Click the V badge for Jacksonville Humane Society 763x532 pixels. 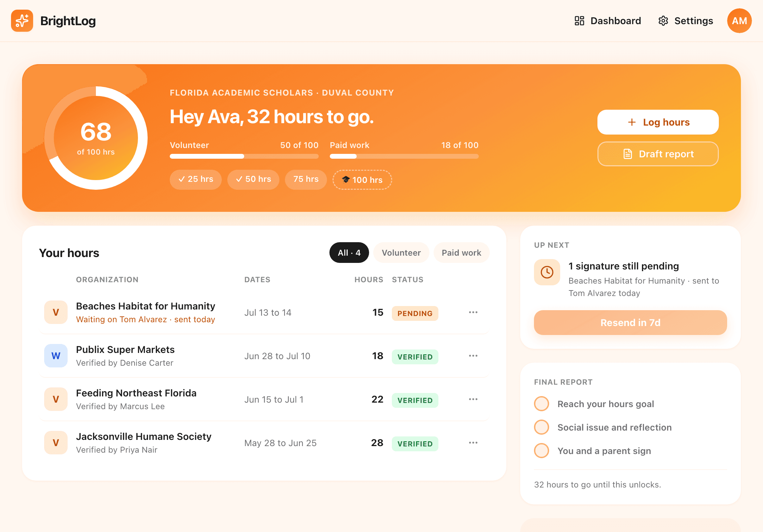point(56,443)
